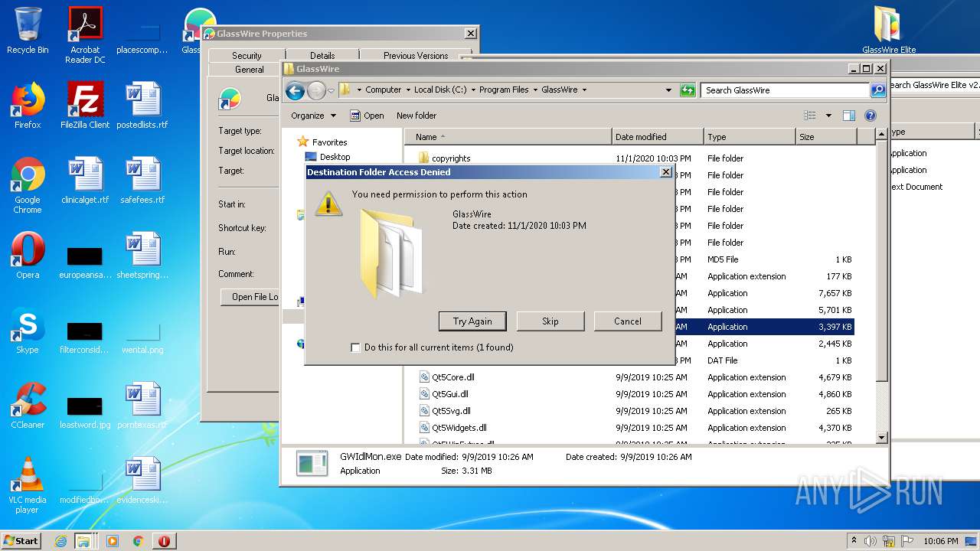Open Internet Explorer from taskbar
Viewport: 980px width, 551px height.
point(61,541)
